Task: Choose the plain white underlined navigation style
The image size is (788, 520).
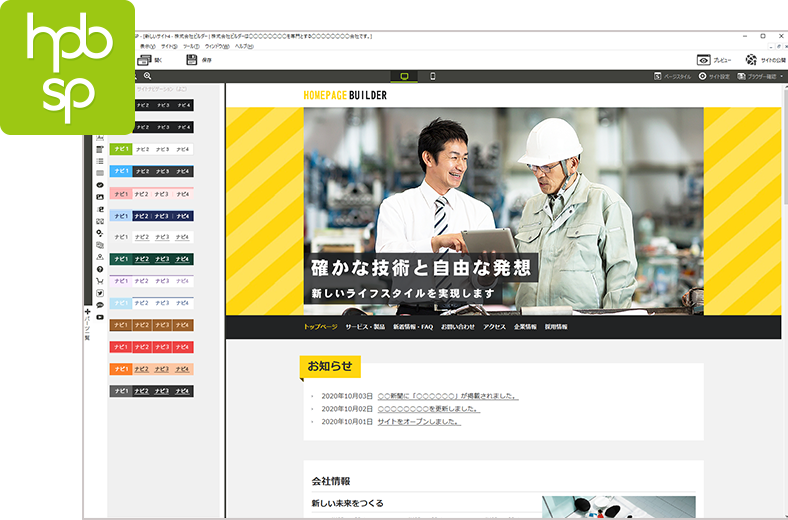Action: pyautogui.click(x=151, y=237)
